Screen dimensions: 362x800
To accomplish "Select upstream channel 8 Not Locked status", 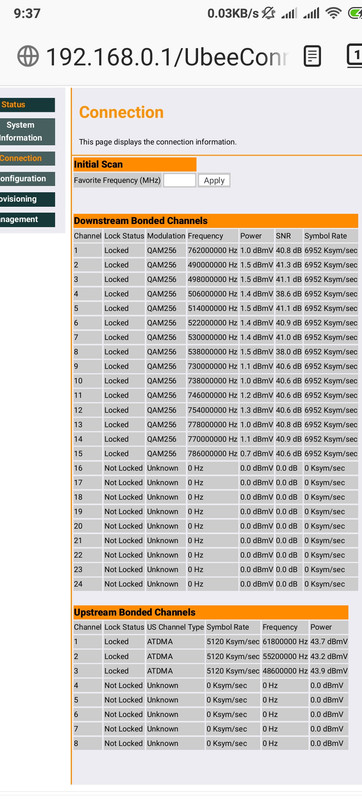I will 124,743.
